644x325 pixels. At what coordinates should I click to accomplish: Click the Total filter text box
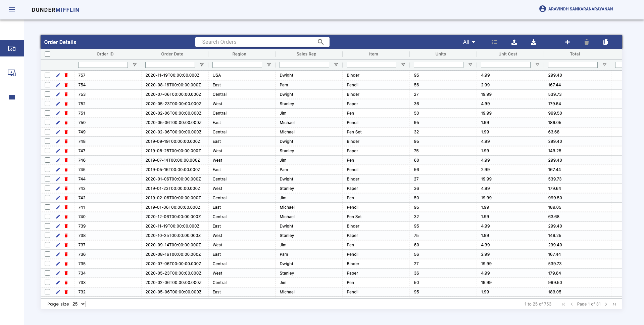573,65
